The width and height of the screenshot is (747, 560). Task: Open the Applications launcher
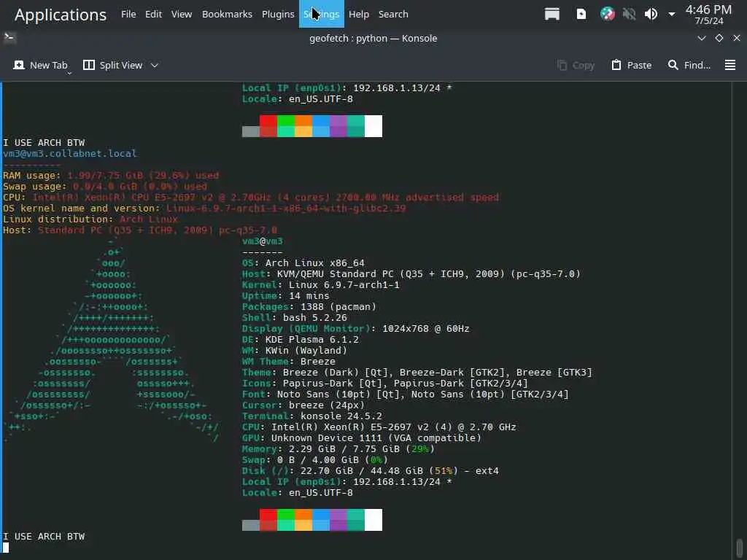61,15
